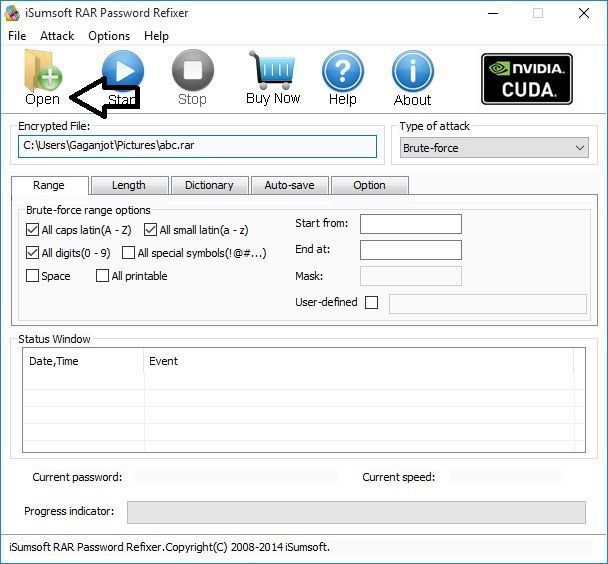Uncheck All digits(0 - 9)
Image resolution: width=608 pixels, height=564 pixels.
(x=32, y=253)
